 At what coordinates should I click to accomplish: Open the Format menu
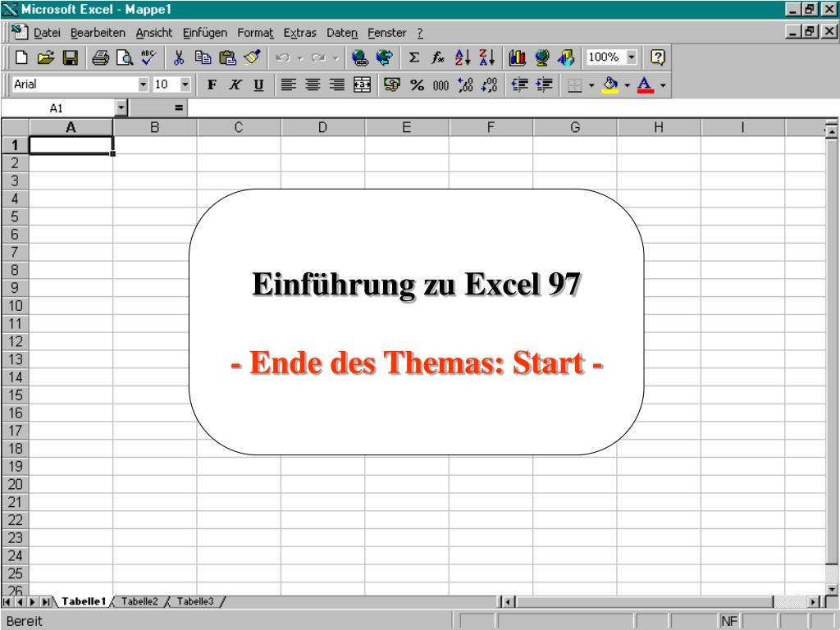(x=256, y=33)
